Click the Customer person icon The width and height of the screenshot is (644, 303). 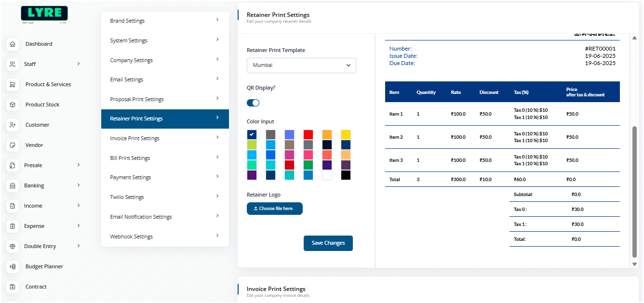[13, 125]
